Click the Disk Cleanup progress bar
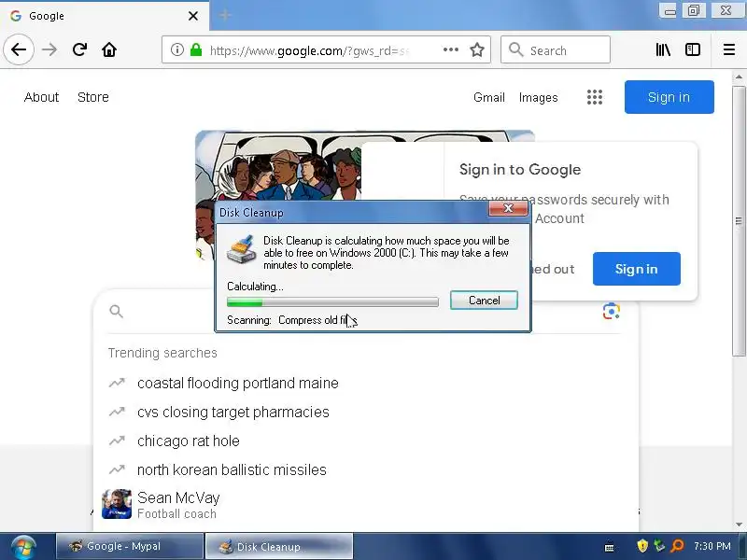Image resolution: width=747 pixels, height=560 pixels. click(332, 301)
